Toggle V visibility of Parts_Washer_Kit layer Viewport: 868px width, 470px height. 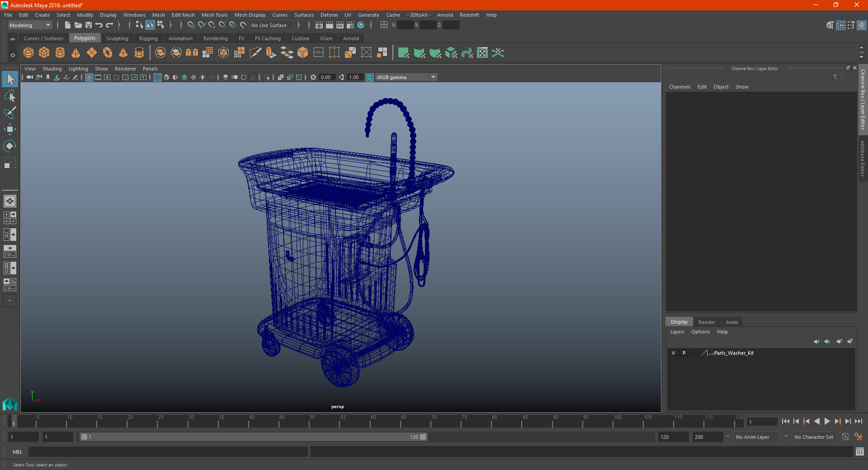click(673, 353)
